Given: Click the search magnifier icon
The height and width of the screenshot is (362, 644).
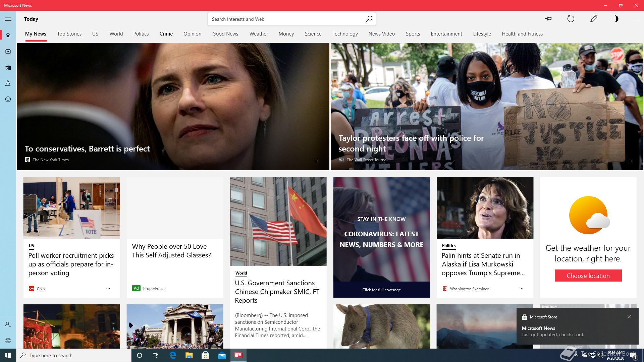Looking at the screenshot, I should click(x=369, y=19).
